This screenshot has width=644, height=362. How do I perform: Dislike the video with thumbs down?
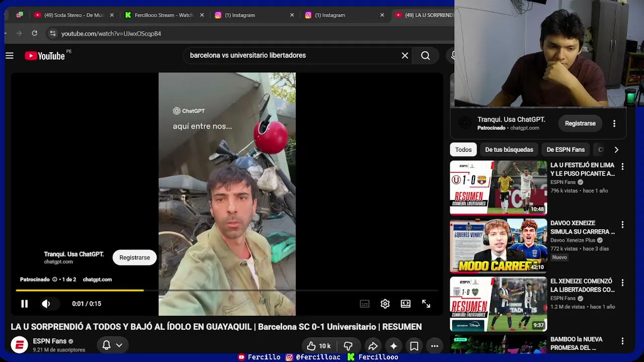coord(348,346)
